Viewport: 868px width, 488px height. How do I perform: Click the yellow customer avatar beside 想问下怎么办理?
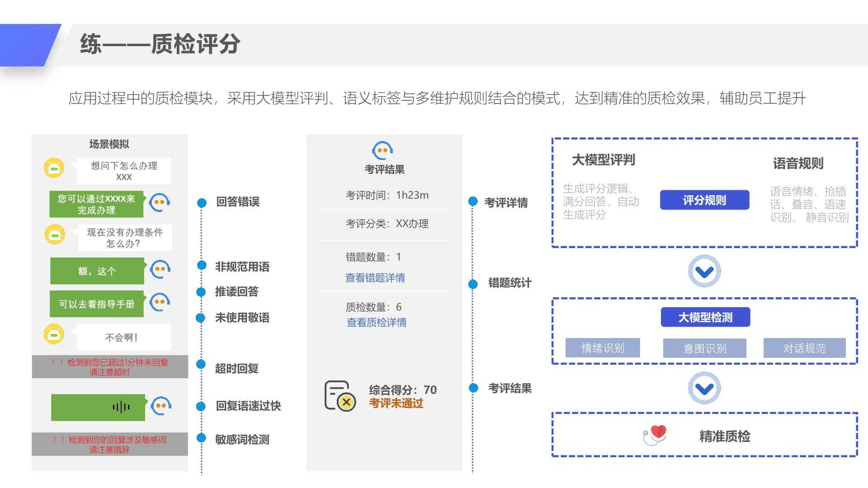click(x=54, y=168)
